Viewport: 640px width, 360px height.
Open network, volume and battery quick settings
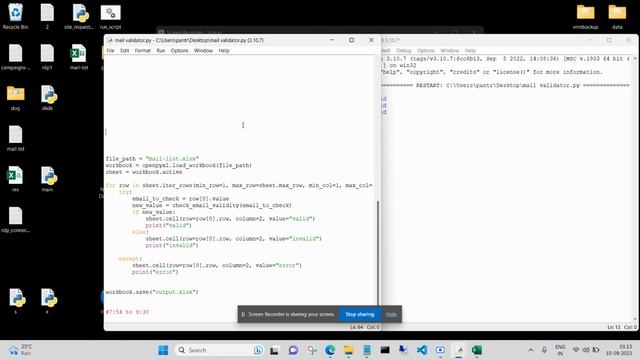586,350
